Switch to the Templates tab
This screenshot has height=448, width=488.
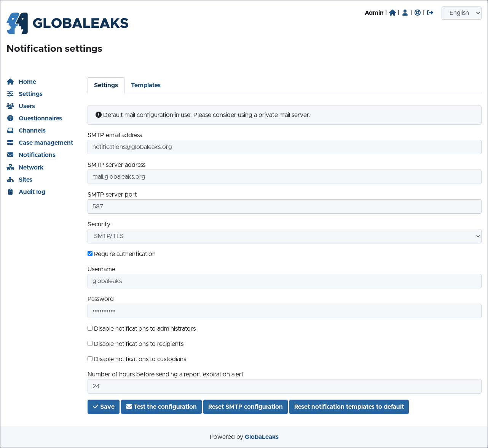pyautogui.click(x=145, y=85)
